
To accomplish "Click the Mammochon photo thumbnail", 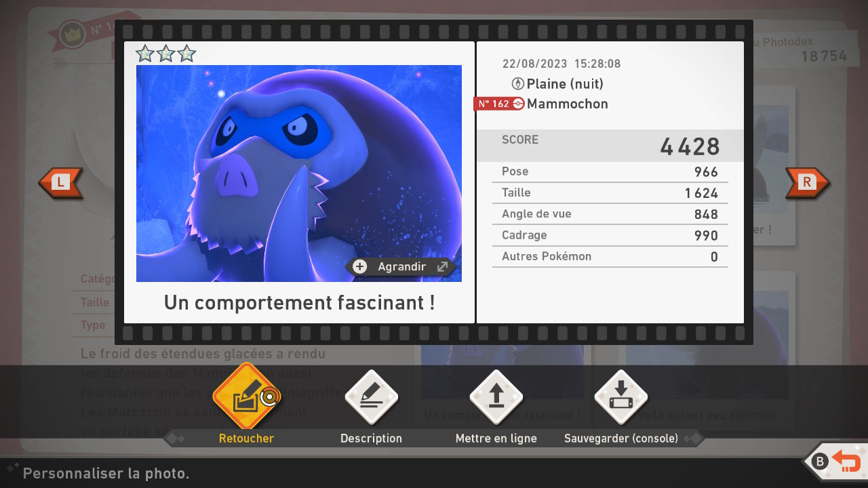I will (x=298, y=173).
